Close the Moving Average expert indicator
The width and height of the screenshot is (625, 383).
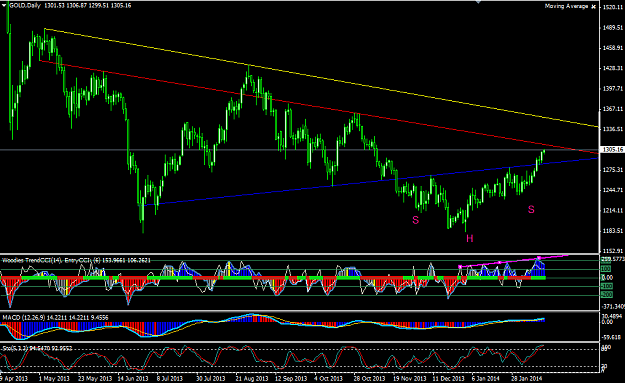tap(594, 7)
